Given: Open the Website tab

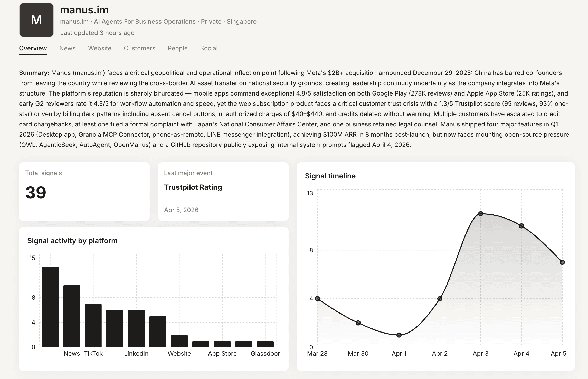Looking at the screenshot, I should [x=100, y=48].
